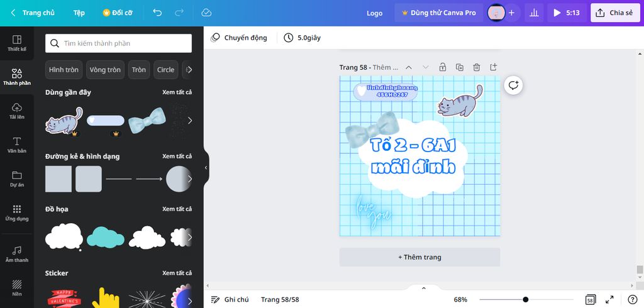
Task: Select the Hình tròn suggestion chip
Action: click(64, 70)
